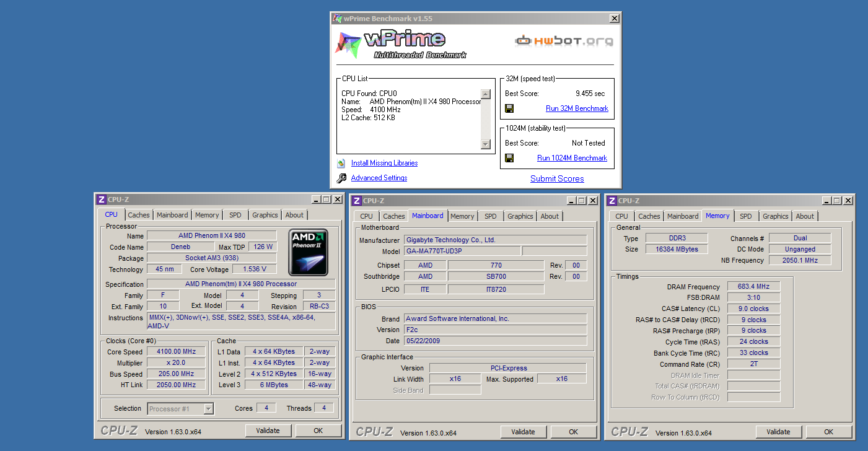The height and width of the screenshot is (451, 868).
Task: Click Validate in the CPU-Z Mainboard window
Action: (x=524, y=432)
